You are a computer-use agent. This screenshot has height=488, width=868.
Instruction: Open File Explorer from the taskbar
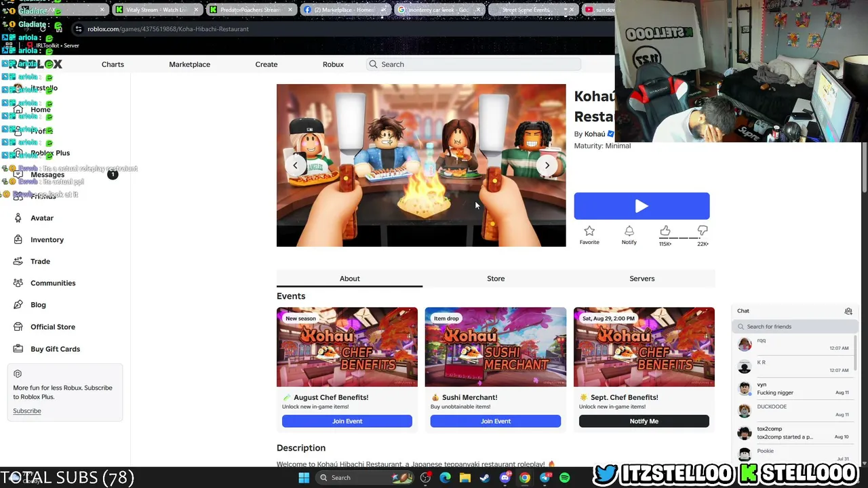pos(465,478)
